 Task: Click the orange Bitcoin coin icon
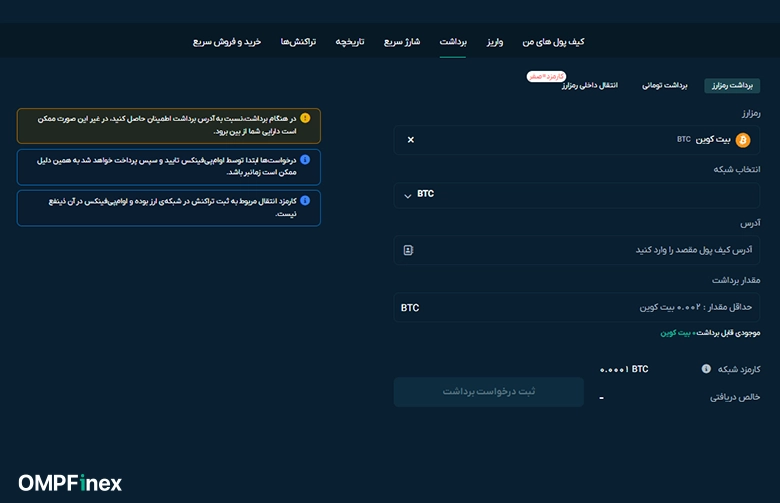(x=743, y=140)
